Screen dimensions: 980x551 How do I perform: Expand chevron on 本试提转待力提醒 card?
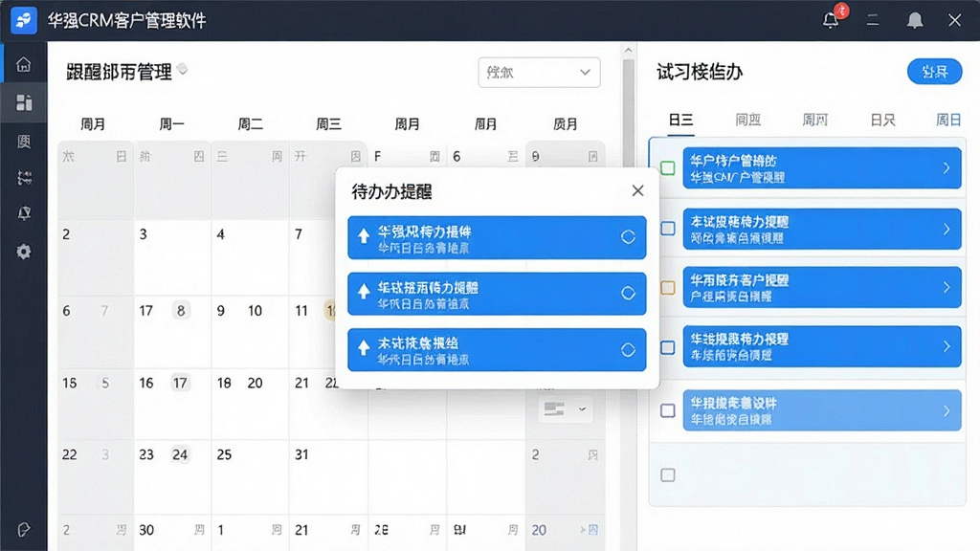pyautogui.click(x=947, y=230)
